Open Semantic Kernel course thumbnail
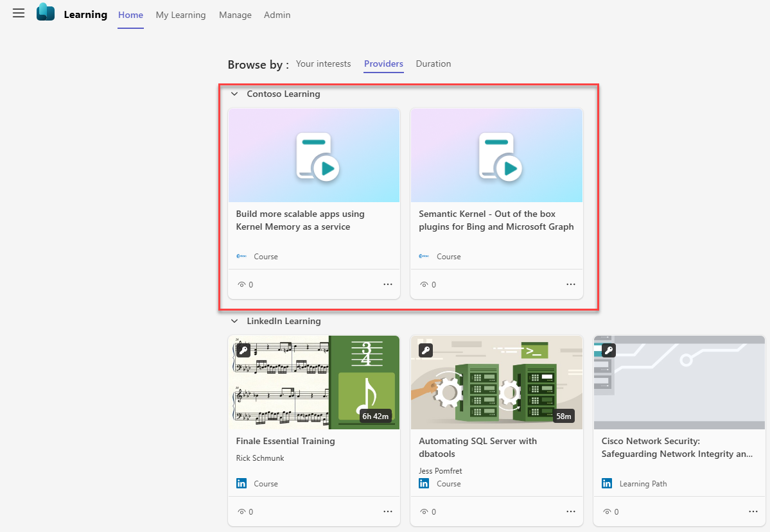Screen dimensions: 770x532 point(496,155)
